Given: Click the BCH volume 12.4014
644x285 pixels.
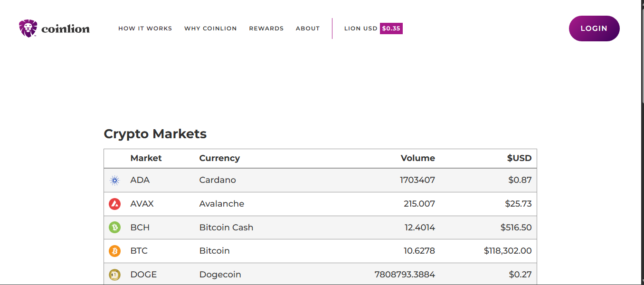Looking at the screenshot, I should coord(420,228).
